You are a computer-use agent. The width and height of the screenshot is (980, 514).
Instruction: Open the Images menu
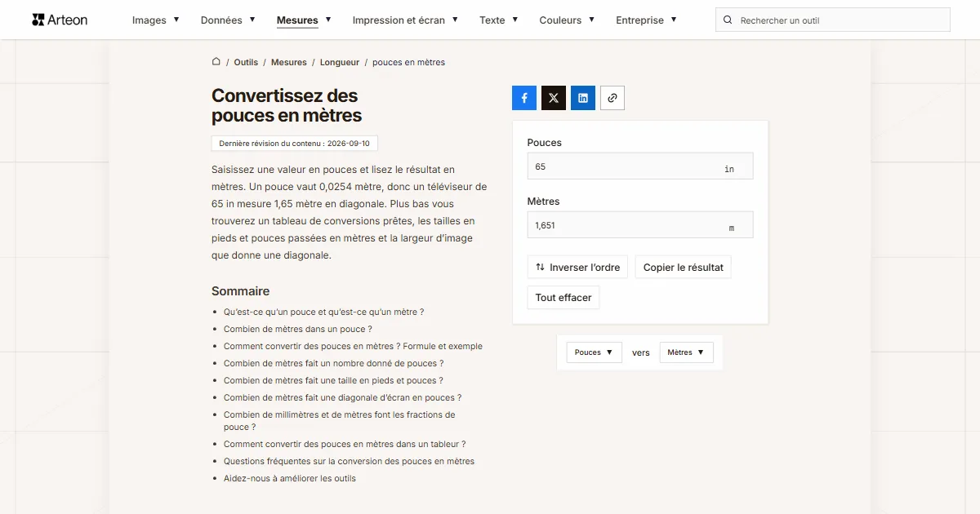(155, 20)
